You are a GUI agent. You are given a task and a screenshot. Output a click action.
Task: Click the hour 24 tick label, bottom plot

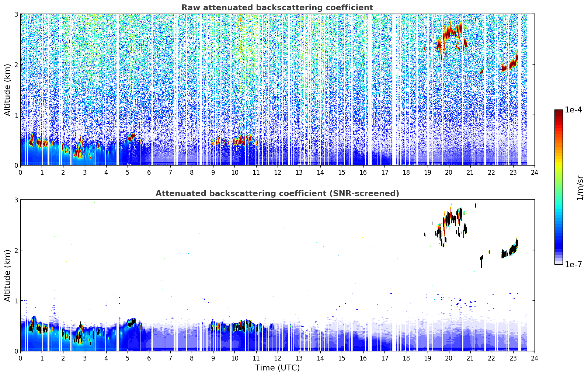(x=534, y=358)
